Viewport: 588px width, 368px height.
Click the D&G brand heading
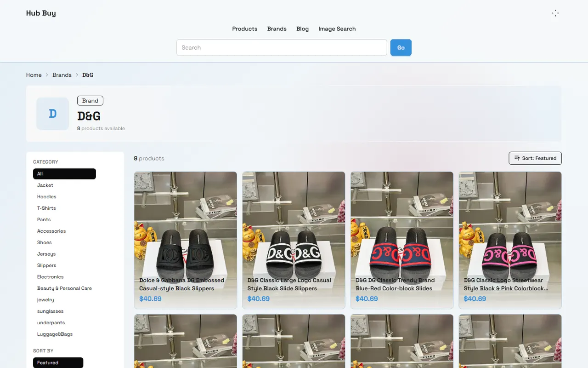click(89, 116)
